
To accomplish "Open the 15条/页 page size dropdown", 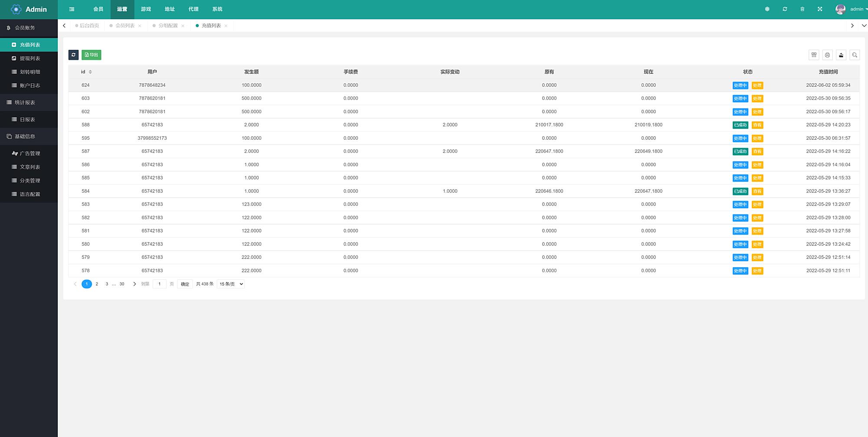I will point(230,284).
